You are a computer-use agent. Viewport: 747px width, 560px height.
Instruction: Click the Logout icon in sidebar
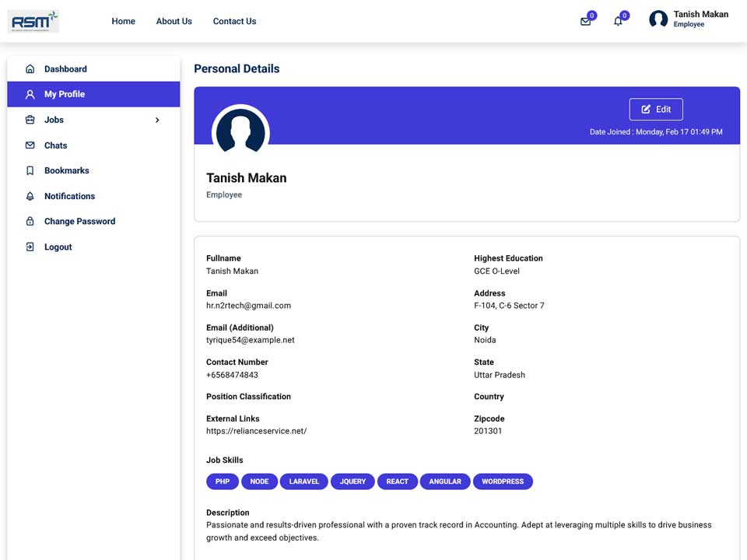click(30, 247)
